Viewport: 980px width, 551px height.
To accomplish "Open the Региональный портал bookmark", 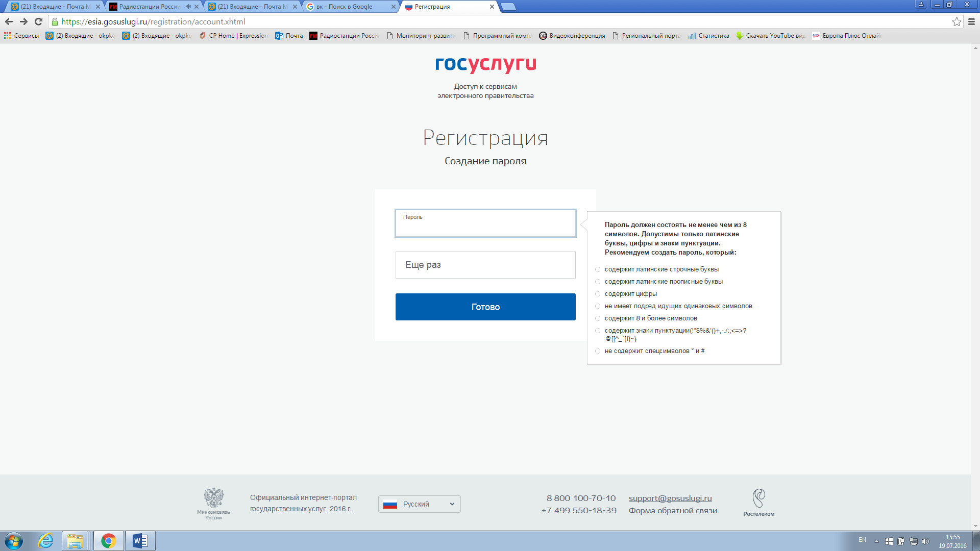I will (x=646, y=36).
